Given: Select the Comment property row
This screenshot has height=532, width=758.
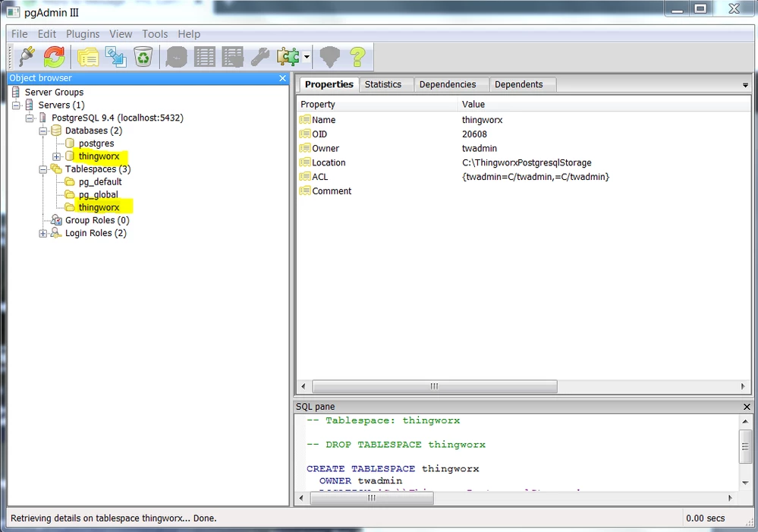Looking at the screenshot, I should click(524, 191).
